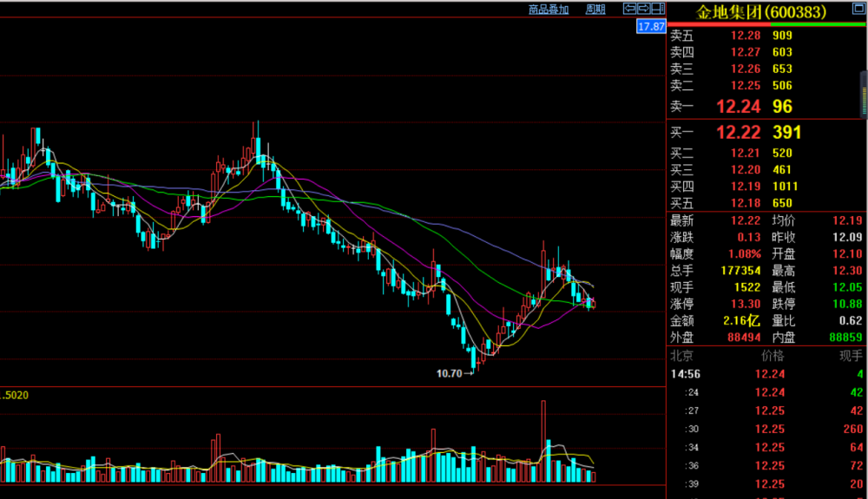
Task: Select the :36 tick row with 72
Action: [x=766, y=465]
